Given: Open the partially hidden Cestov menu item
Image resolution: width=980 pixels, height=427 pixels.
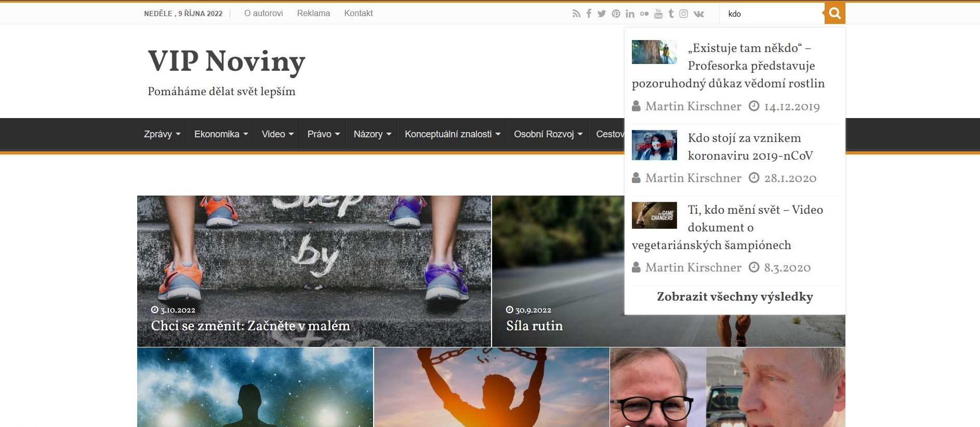Looking at the screenshot, I should (610, 134).
